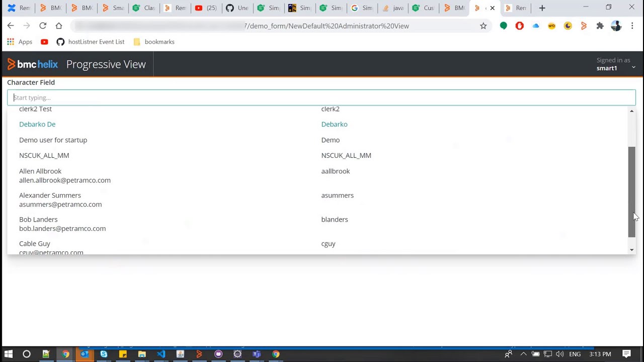644x362 pixels.
Task: Open a new browser tab
Action: [x=542, y=8]
